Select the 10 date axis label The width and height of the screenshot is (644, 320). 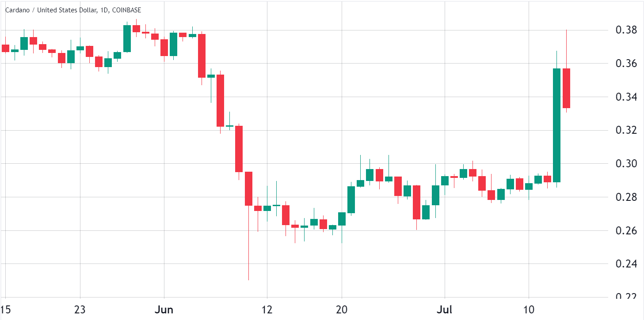click(529, 310)
